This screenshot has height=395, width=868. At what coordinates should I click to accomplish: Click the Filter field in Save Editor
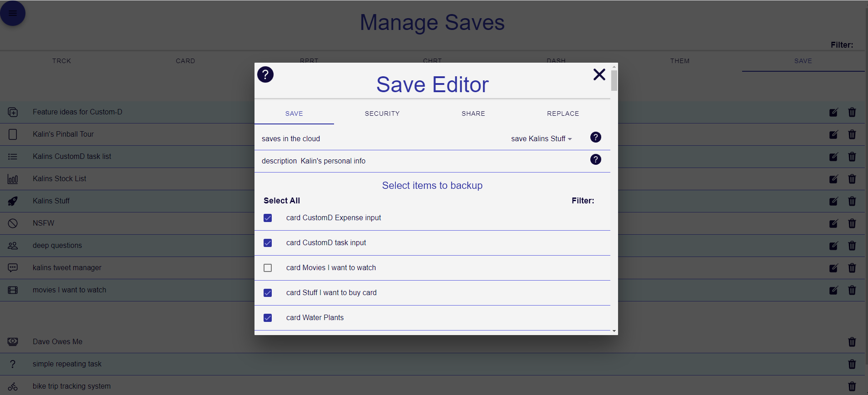(x=583, y=201)
